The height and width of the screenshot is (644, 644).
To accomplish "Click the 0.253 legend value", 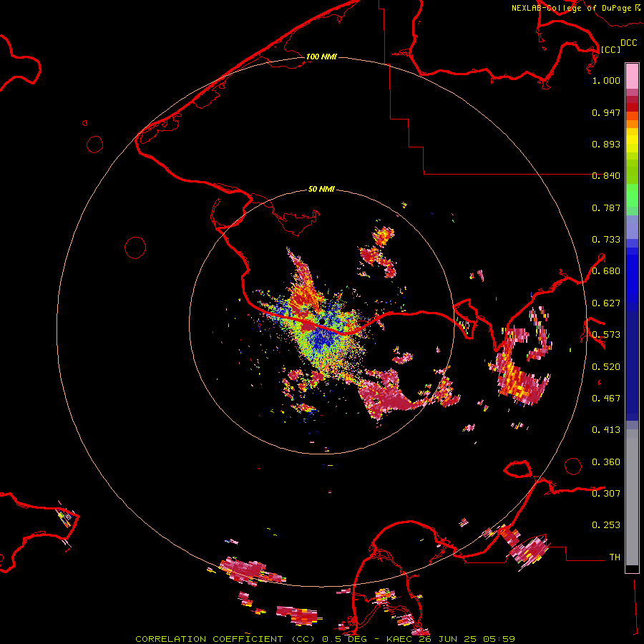I will 606,525.
